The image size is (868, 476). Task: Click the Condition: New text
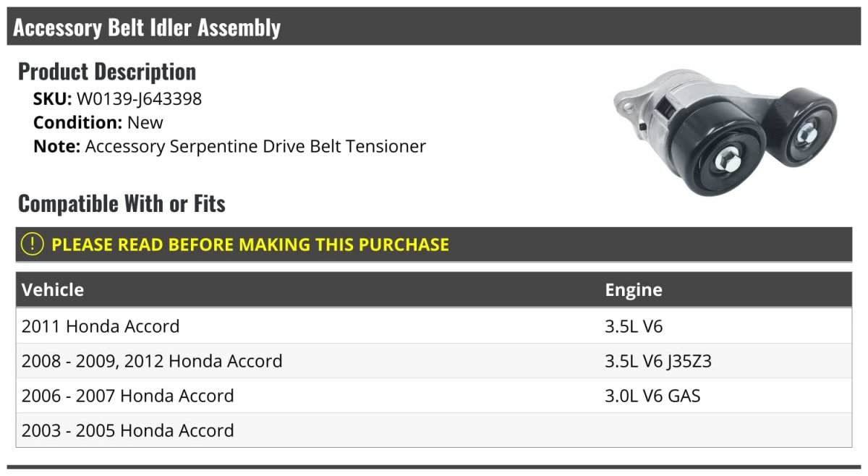point(98,122)
